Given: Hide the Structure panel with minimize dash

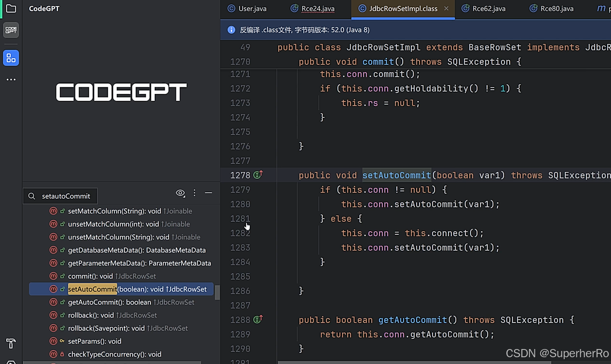Looking at the screenshot, I should pyautogui.click(x=208, y=193).
